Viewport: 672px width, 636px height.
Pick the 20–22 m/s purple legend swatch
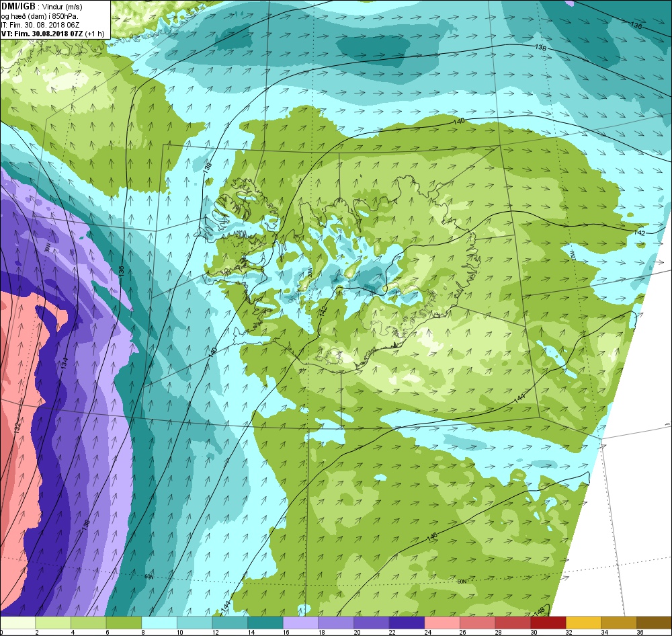371,623
